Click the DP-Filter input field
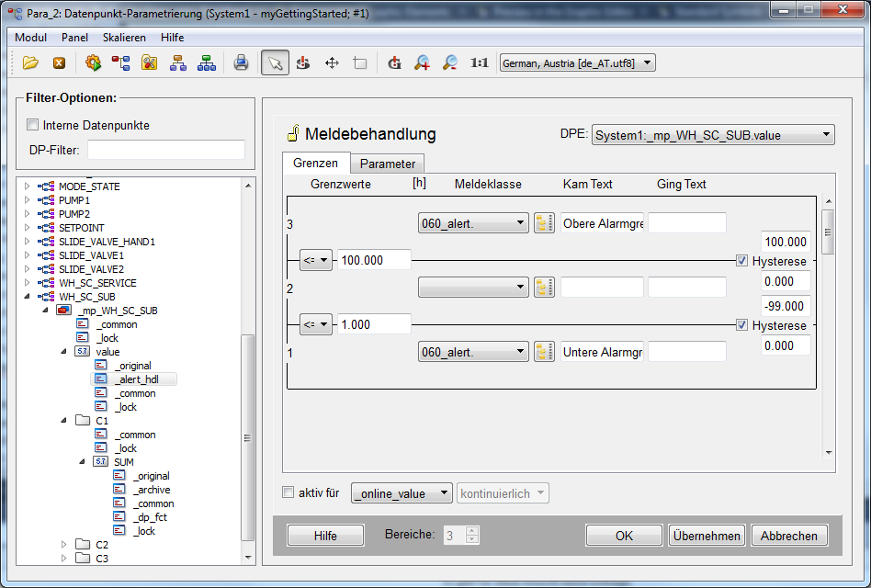This screenshot has width=871, height=588. coord(165,150)
